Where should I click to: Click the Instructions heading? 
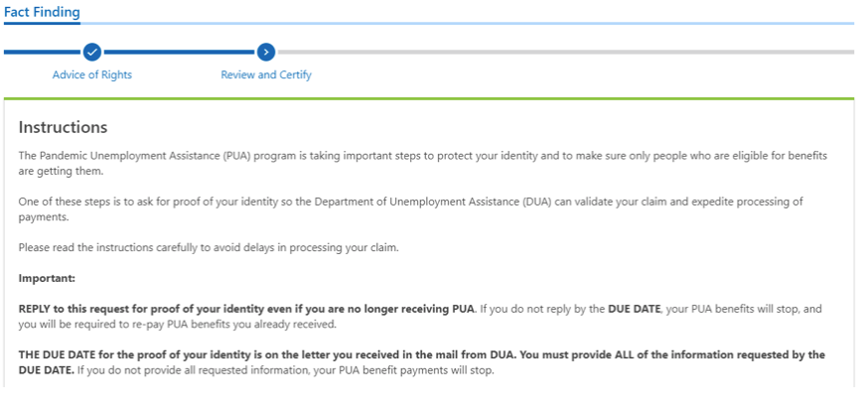click(x=63, y=127)
